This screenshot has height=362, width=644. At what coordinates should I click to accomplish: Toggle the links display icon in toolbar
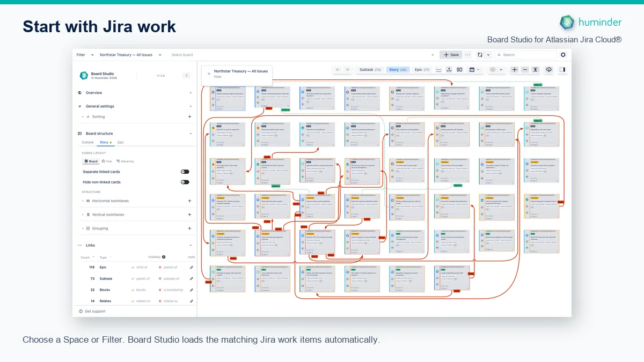(438, 70)
